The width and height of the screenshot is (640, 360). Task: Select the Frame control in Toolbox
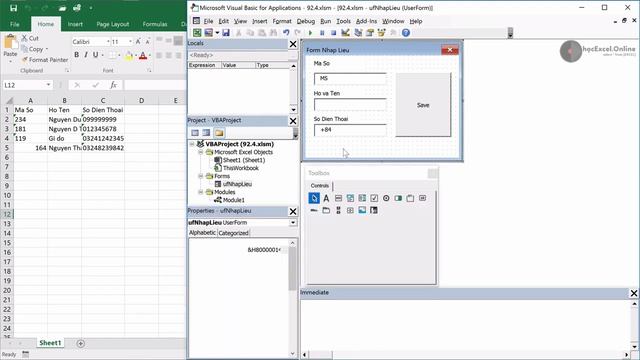(410, 198)
